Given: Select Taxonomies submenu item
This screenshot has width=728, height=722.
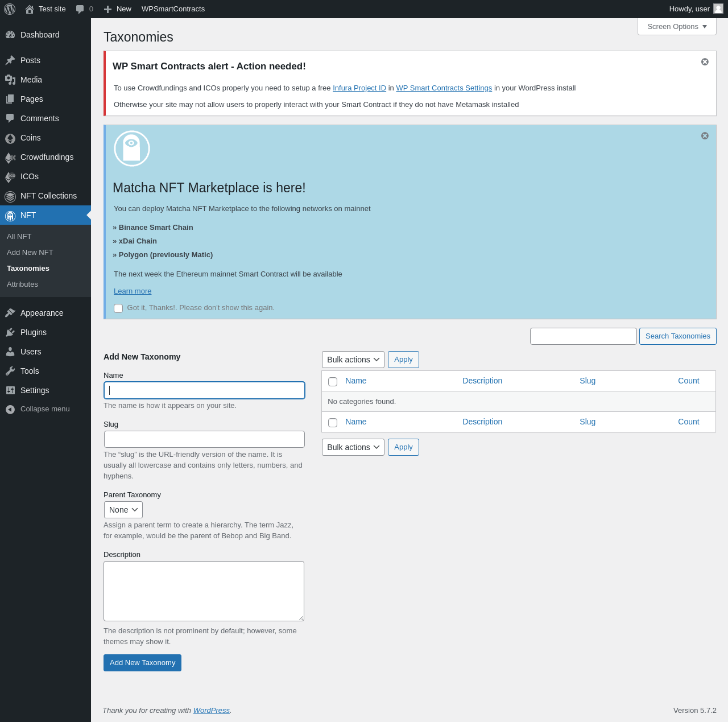Looking at the screenshot, I should (x=28, y=268).
